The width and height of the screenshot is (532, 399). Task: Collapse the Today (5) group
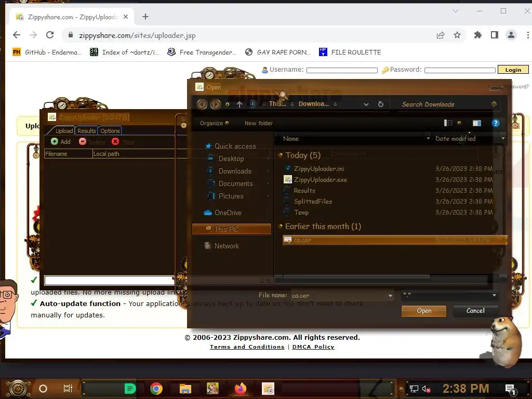click(280, 155)
